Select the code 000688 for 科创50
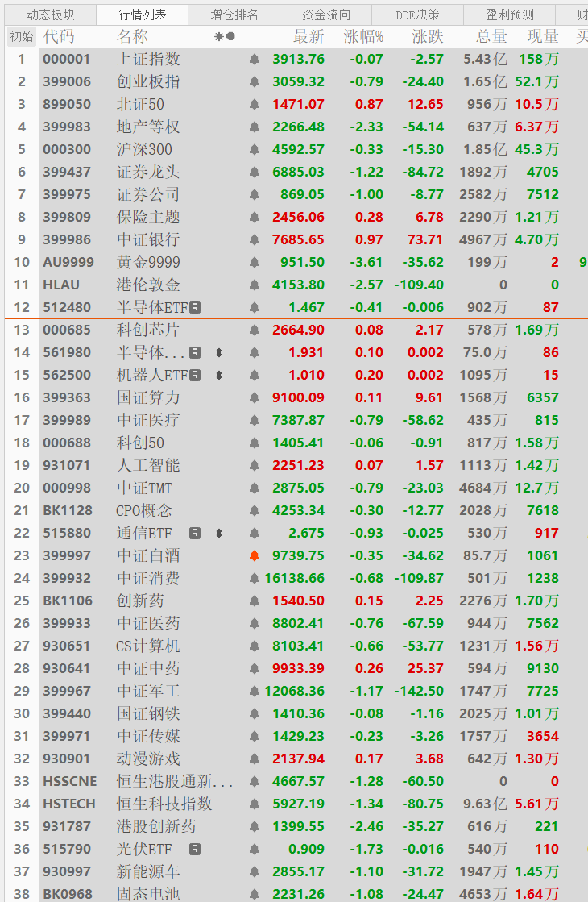This screenshot has width=588, height=902. coord(67,443)
